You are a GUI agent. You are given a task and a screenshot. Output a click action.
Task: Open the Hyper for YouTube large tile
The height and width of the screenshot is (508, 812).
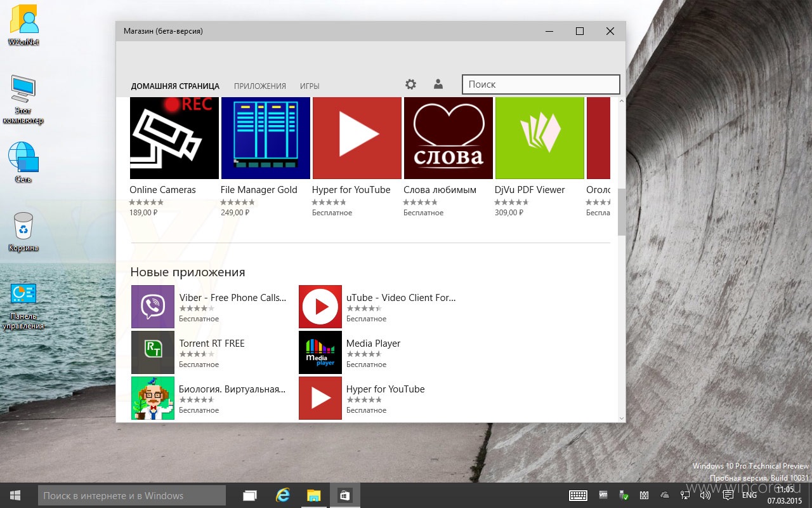pyautogui.click(x=357, y=138)
